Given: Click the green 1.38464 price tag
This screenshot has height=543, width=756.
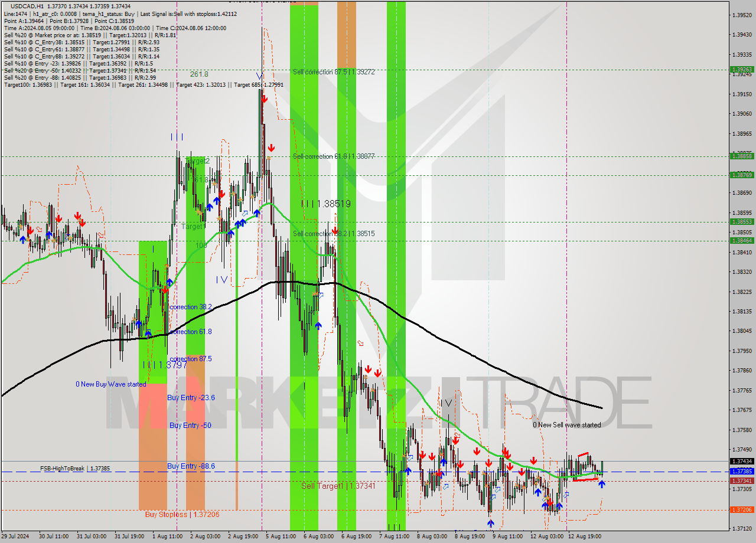Looking at the screenshot, I should point(742,241).
